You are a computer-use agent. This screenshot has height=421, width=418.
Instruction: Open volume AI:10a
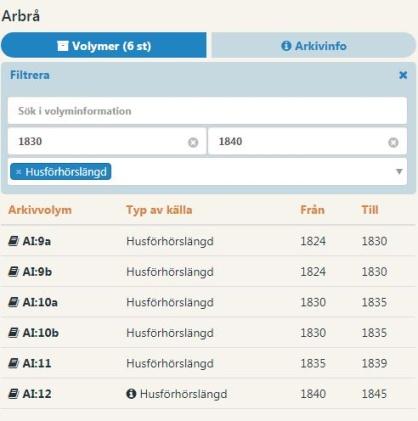[x=40, y=302]
